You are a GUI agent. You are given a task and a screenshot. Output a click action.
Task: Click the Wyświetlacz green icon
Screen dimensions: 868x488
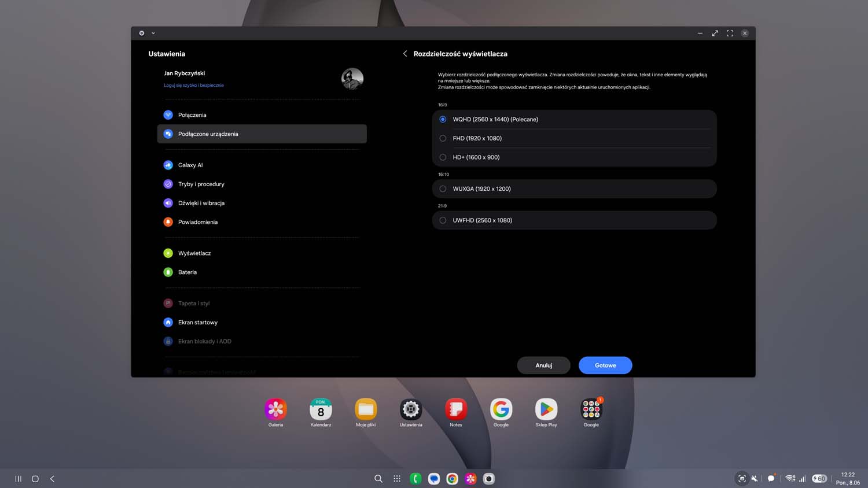click(x=168, y=253)
